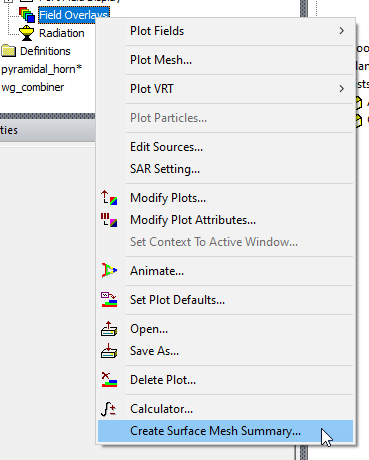
Task: Expand the Plot VRT submenu arrow
Action: tap(342, 89)
